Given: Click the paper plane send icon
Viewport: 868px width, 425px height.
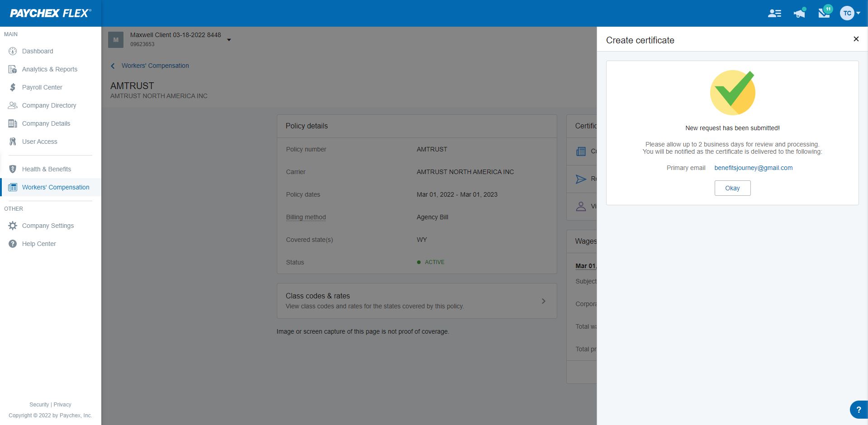Looking at the screenshot, I should (581, 179).
